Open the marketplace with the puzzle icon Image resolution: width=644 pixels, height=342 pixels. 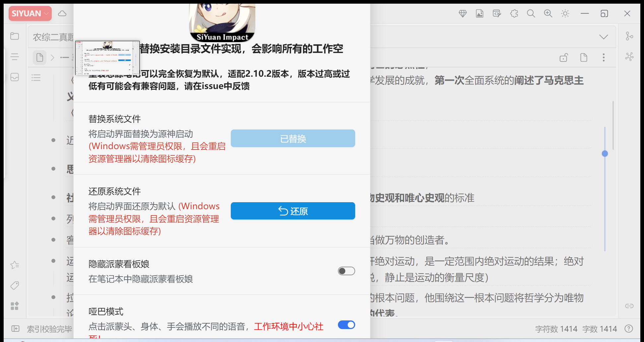click(514, 13)
